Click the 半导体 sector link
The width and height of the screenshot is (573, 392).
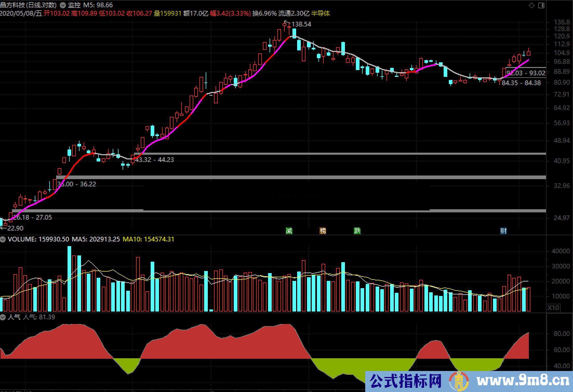pyautogui.click(x=321, y=13)
